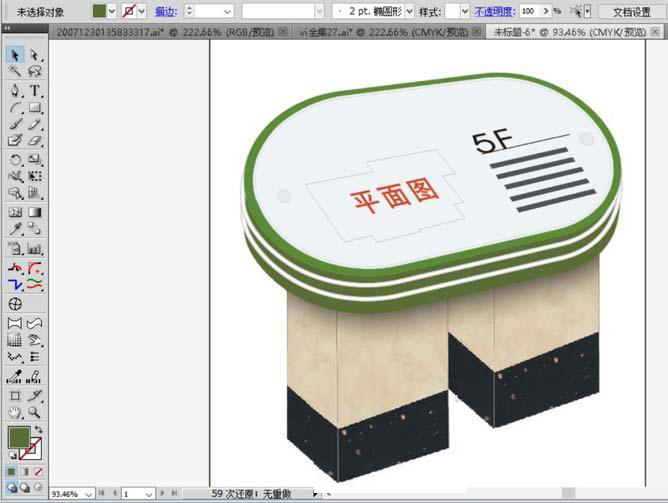Screen dimensions: 668x503
Task: Pick the Eyedropper tool
Action: (15, 229)
